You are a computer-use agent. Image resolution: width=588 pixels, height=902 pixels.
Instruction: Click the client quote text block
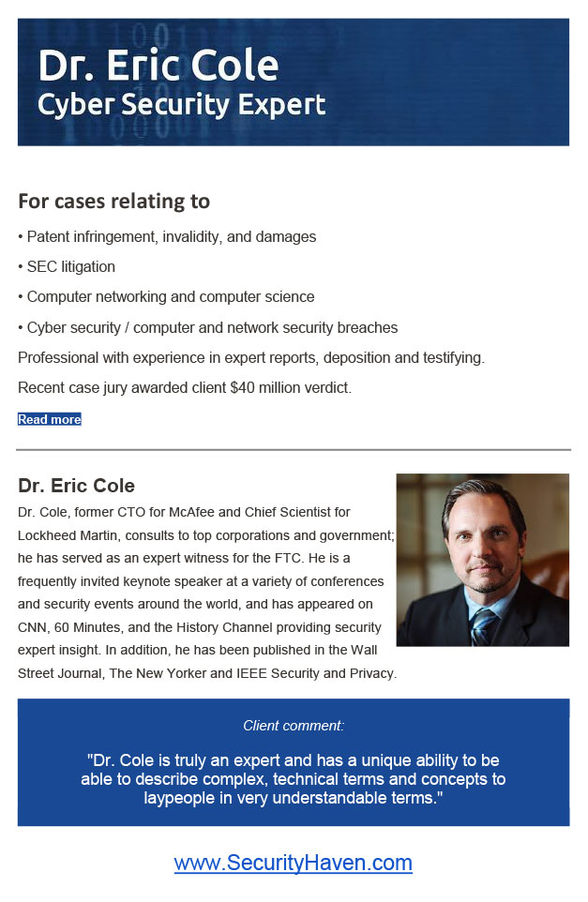tap(294, 779)
